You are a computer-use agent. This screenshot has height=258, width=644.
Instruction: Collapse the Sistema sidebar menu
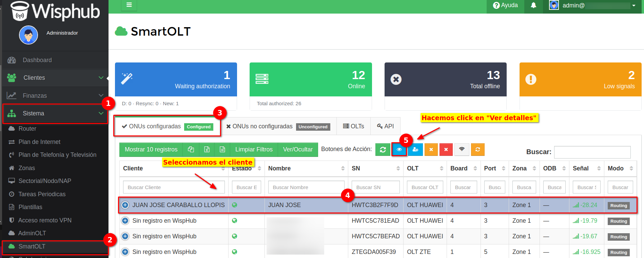pyautogui.click(x=55, y=113)
